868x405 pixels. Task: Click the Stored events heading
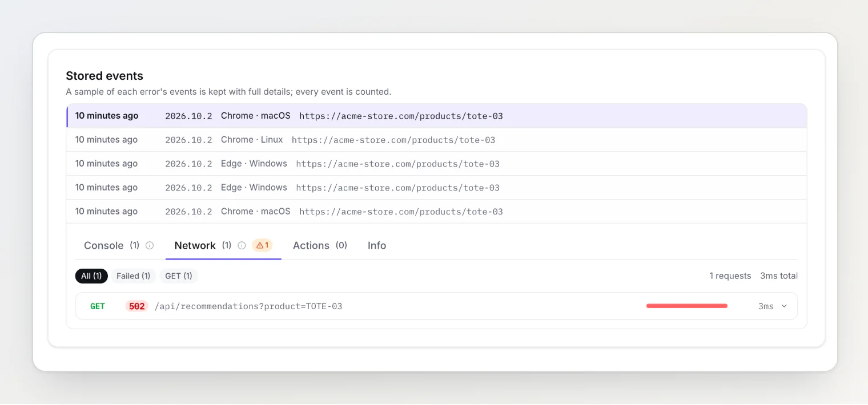tap(105, 76)
